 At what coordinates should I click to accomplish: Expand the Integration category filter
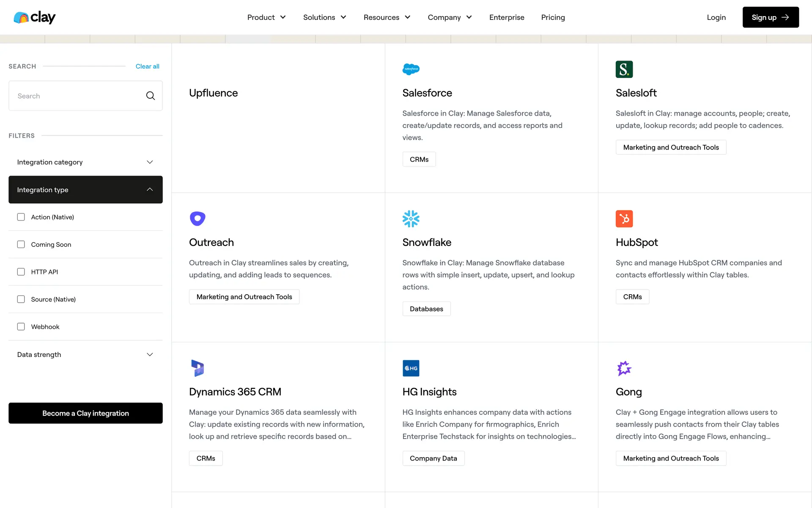pos(85,162)
